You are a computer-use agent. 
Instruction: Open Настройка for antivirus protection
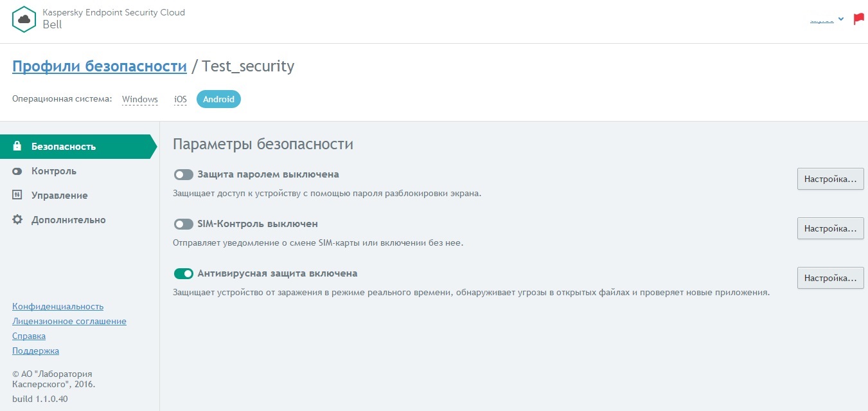(830, 278)
